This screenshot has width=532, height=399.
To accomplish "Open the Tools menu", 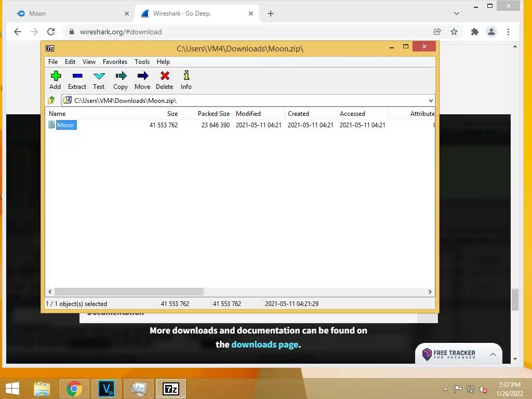I will tap(142, 62).
